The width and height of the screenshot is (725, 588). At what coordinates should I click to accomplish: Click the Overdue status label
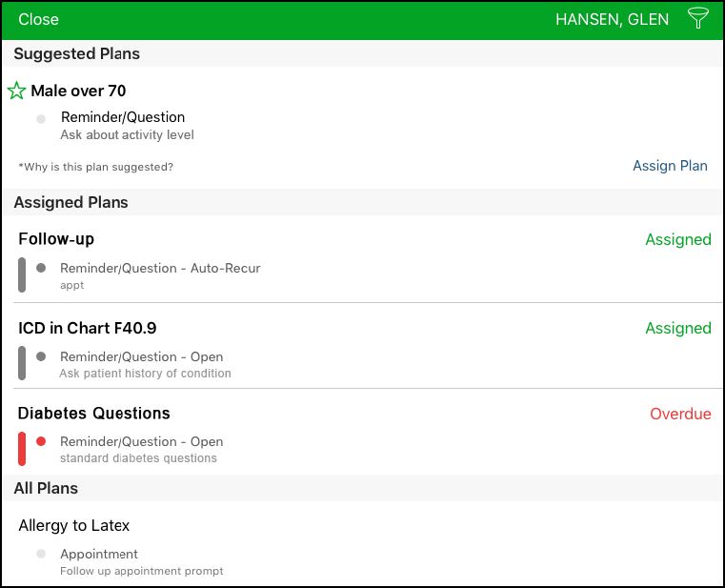click(x=680, y=414)
